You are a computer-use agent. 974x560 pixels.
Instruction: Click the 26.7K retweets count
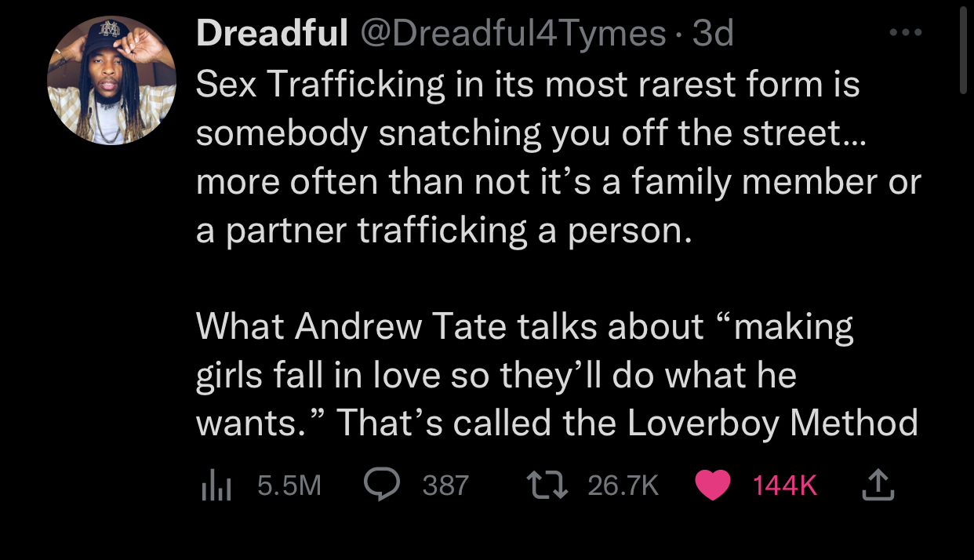623,486
